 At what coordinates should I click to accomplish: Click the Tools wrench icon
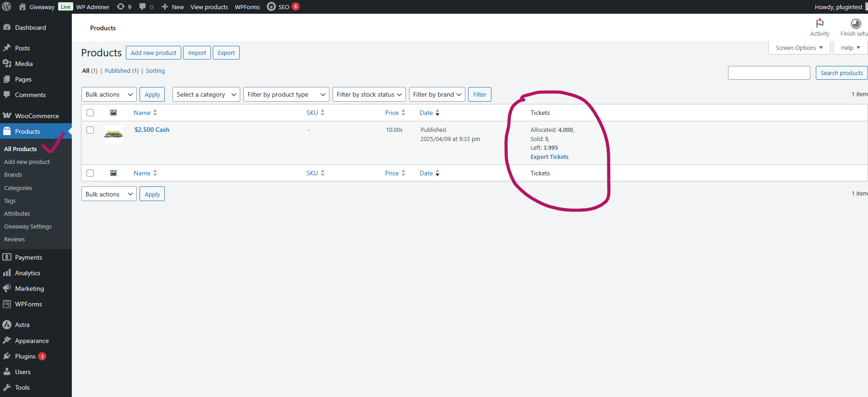pyautogui.click(x=7, y=387)
